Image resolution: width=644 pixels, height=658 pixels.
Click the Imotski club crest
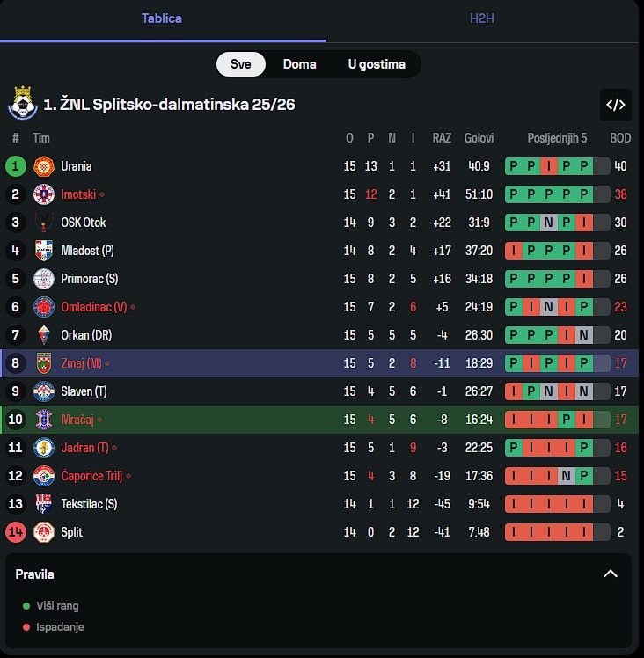44,194
